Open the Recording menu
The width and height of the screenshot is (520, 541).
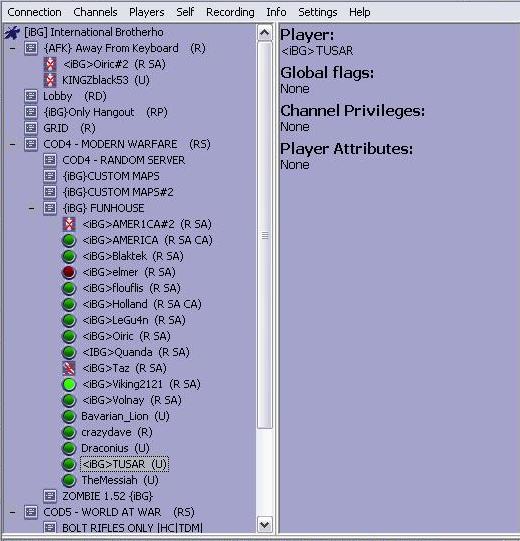pos(230,12)
